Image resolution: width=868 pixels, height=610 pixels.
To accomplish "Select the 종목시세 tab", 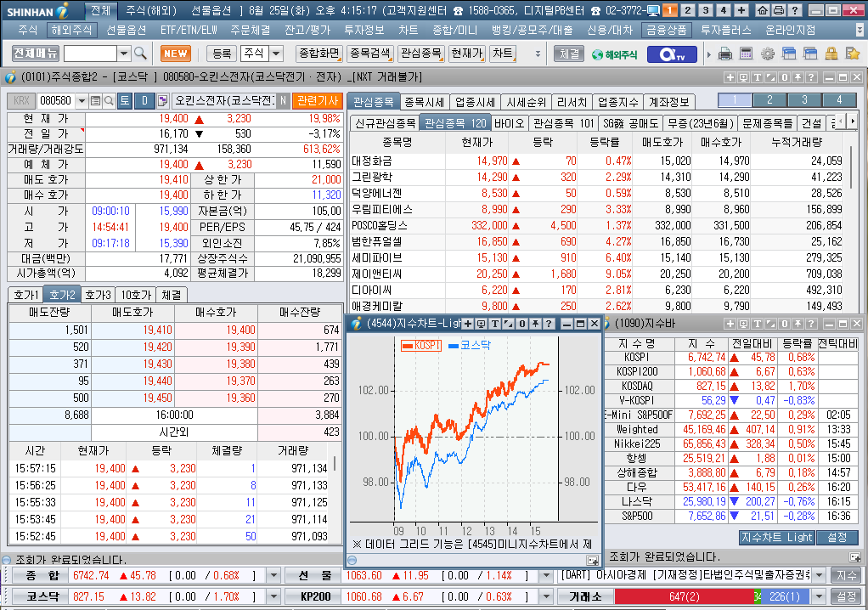I will (x=424, y=102).
